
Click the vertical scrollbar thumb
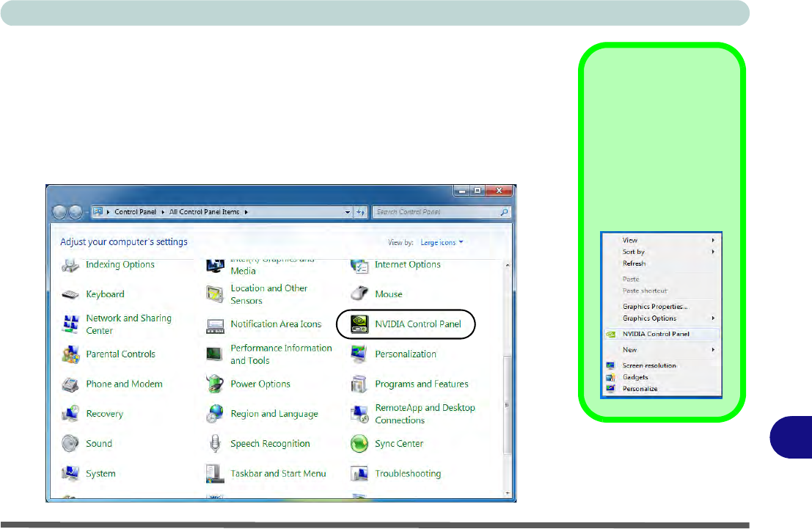pos(508,404)
